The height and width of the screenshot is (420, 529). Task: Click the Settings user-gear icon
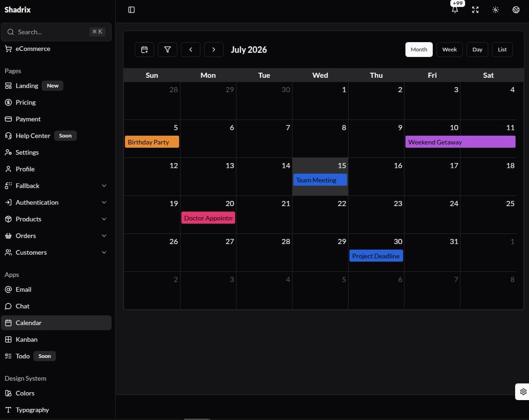[x=8, y=152]
